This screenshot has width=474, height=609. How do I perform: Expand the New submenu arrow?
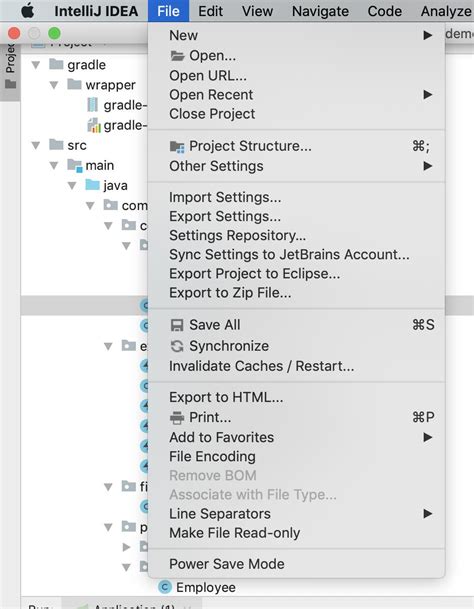coord(428,35)
